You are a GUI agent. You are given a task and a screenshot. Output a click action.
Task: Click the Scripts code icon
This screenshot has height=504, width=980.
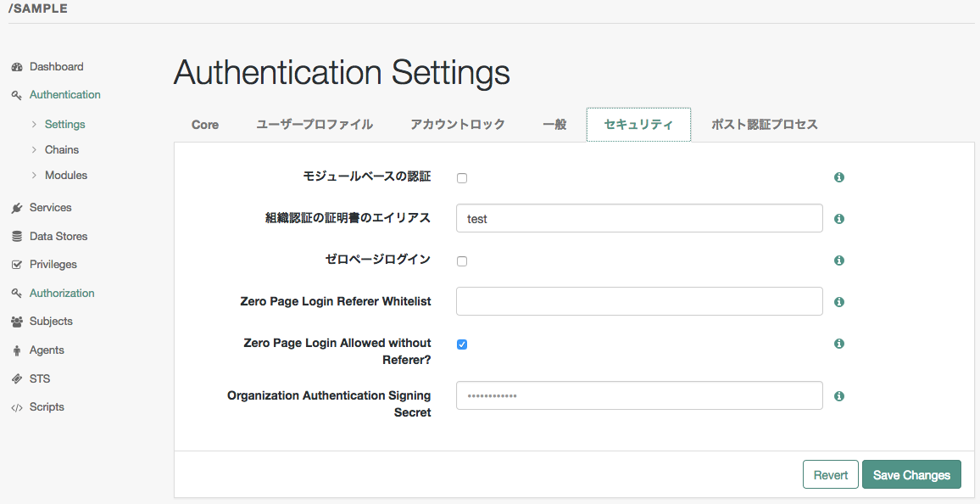click(16, 407)
